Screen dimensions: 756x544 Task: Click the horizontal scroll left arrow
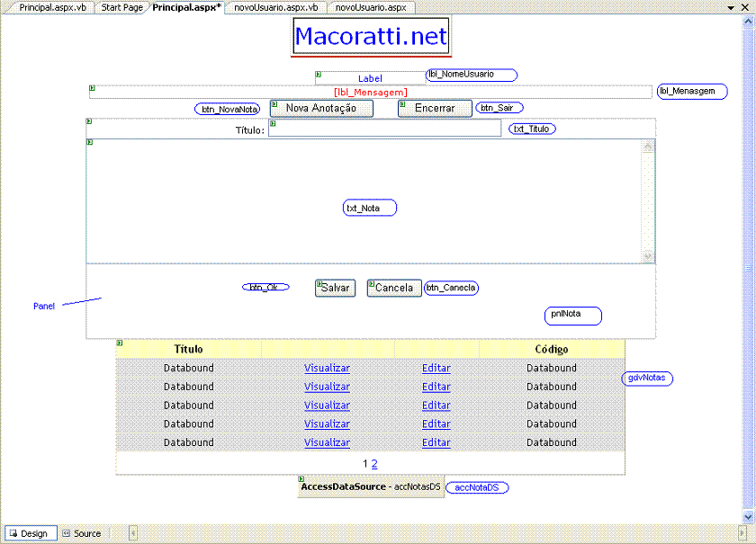click(133, 533)
